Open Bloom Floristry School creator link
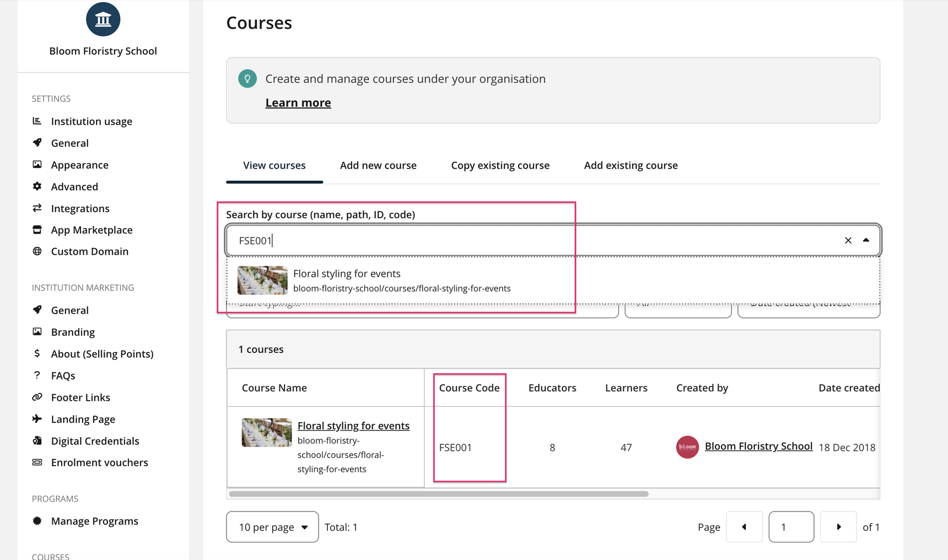Image resolution: width=948 pixels, height=560 pixels. click(758, 446)
